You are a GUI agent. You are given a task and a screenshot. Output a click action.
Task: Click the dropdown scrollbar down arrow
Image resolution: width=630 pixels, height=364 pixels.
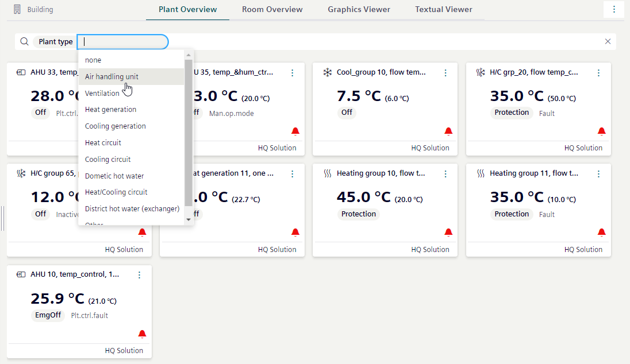point(188,219)
